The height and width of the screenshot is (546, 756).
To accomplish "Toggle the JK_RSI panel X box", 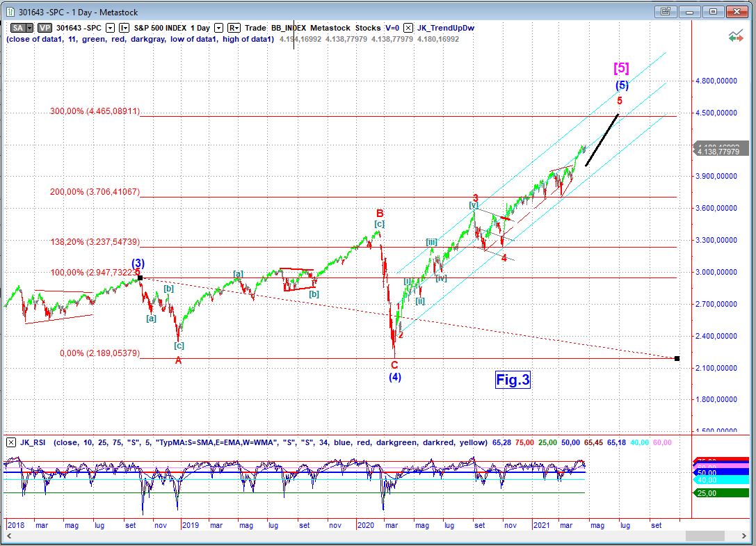I will [x=11, y=442].
